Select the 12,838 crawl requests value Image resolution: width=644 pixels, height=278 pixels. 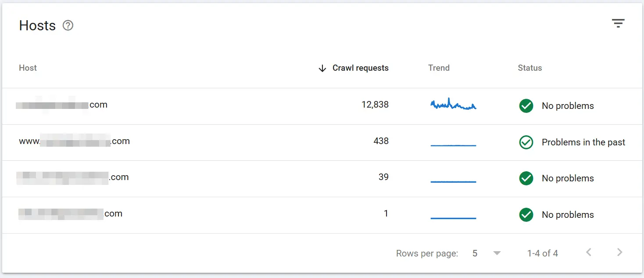[375, 105]
